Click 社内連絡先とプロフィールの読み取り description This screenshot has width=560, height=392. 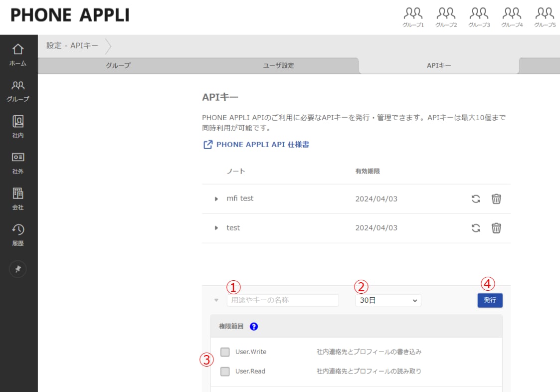(x=369, y=371)
